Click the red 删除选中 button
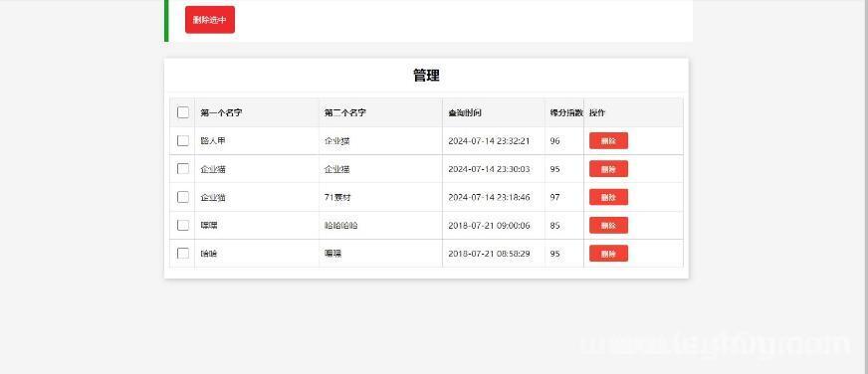This screenshot has width=868, height=374. point(210,20)
